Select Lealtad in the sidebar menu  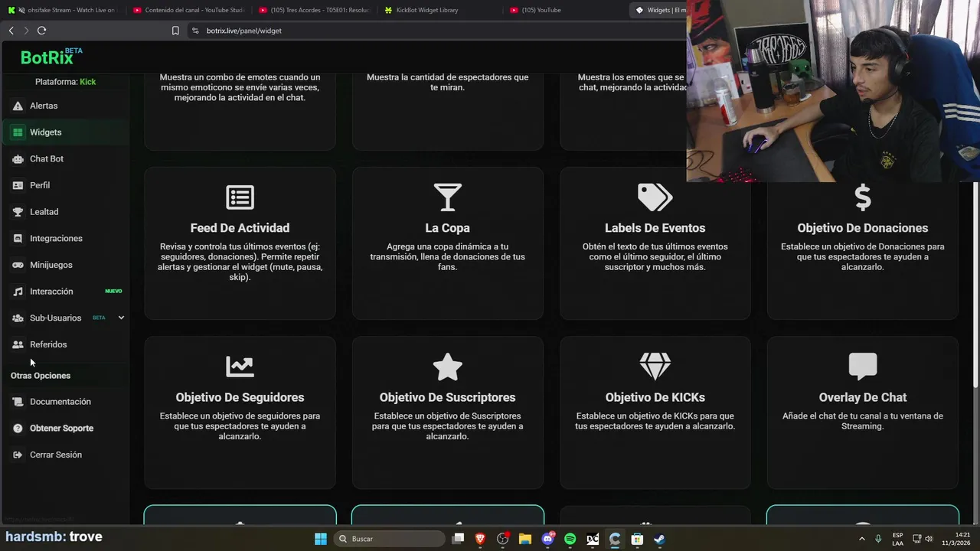44,212
